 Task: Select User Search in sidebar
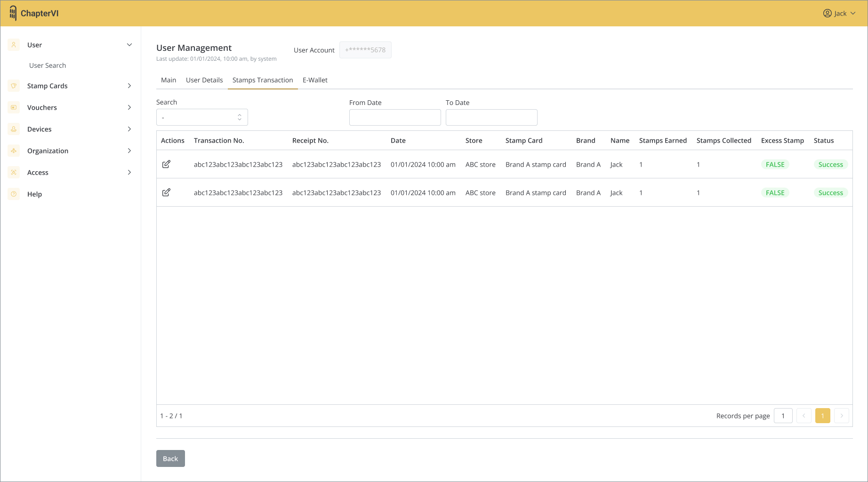(x=48, y=65)
